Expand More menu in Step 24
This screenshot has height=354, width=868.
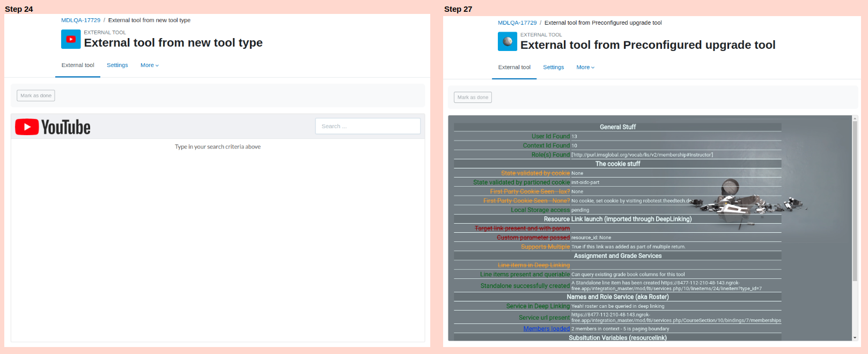(x=150, y=65)
